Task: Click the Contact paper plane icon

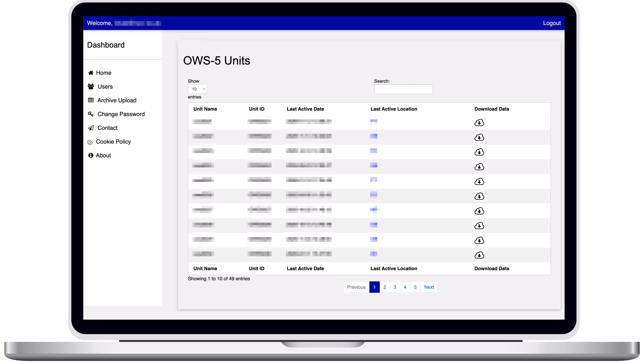Action: (x=91, y=128)
